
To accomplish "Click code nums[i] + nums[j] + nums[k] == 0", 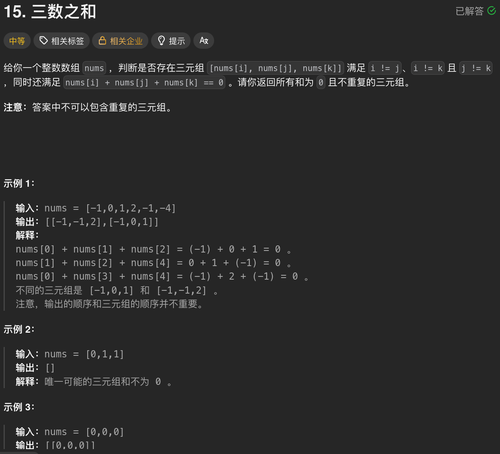I will pyautogui.click(x=144, y=82).
